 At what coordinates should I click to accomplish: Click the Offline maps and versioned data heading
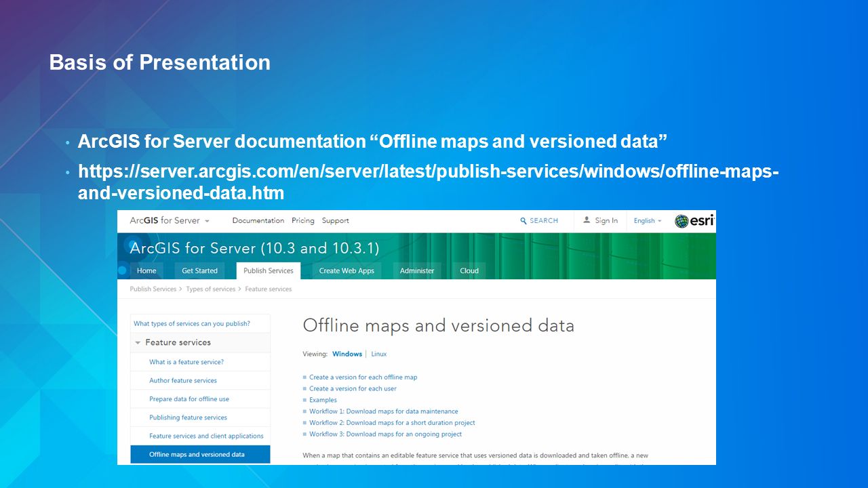pos(439,325)
